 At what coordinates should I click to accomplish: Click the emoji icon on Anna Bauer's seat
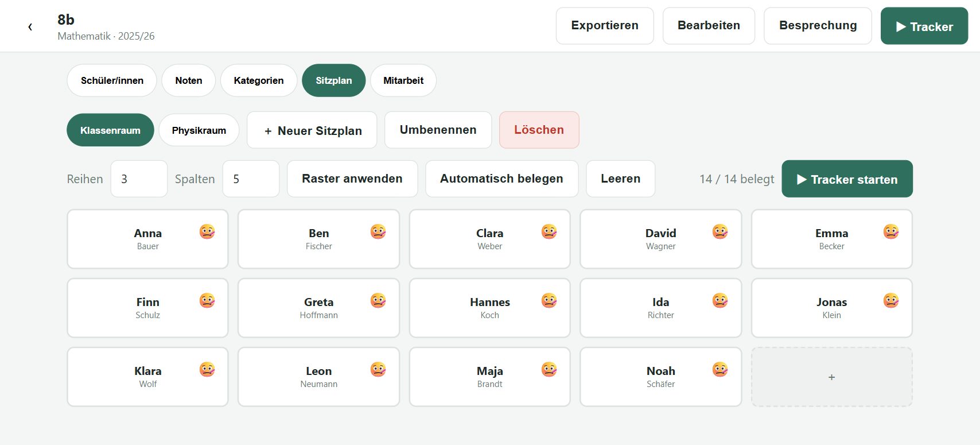[207, 232]
